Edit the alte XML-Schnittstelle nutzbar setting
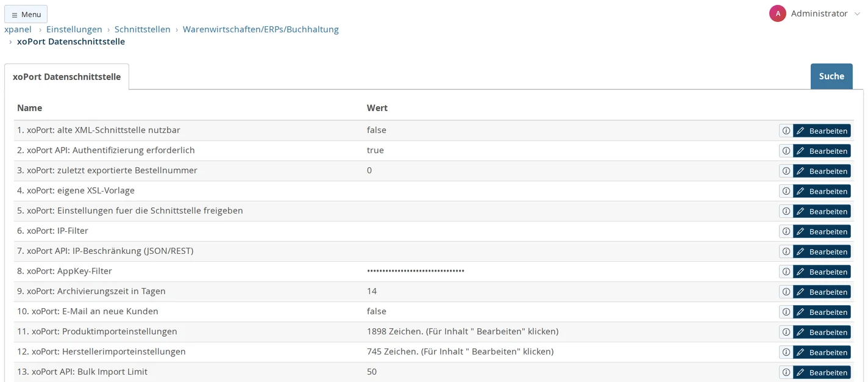 (822, 131)
